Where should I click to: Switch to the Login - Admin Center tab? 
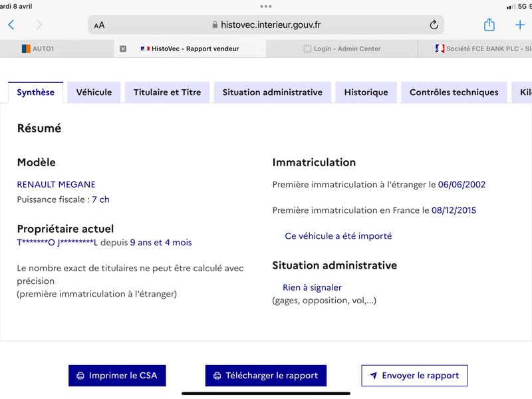click(342, 49)
